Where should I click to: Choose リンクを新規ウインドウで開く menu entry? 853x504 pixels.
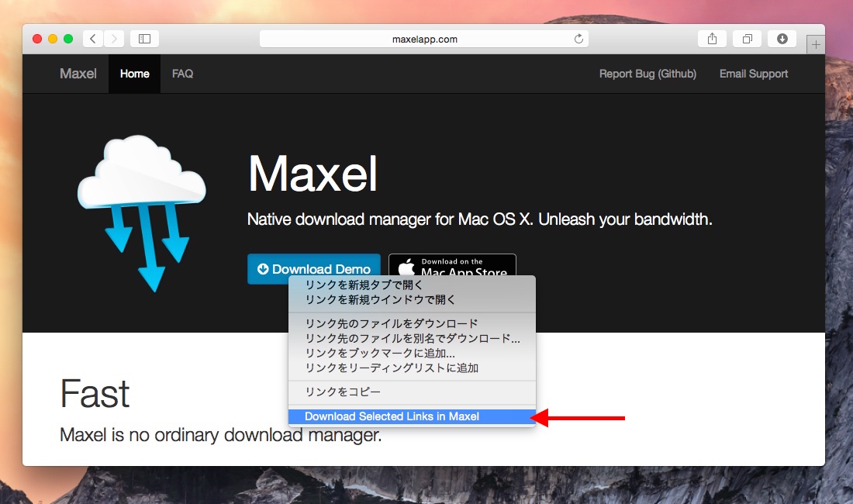(x=412, y=299)
